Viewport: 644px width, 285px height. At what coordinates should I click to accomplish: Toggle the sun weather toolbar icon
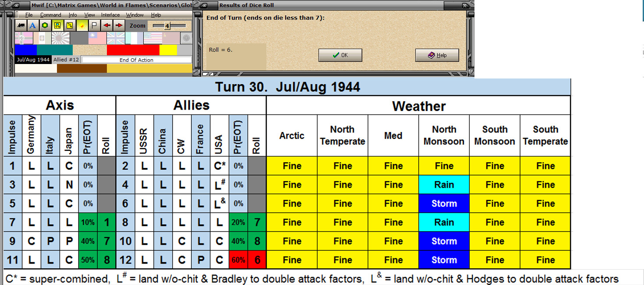pos(82,25)
